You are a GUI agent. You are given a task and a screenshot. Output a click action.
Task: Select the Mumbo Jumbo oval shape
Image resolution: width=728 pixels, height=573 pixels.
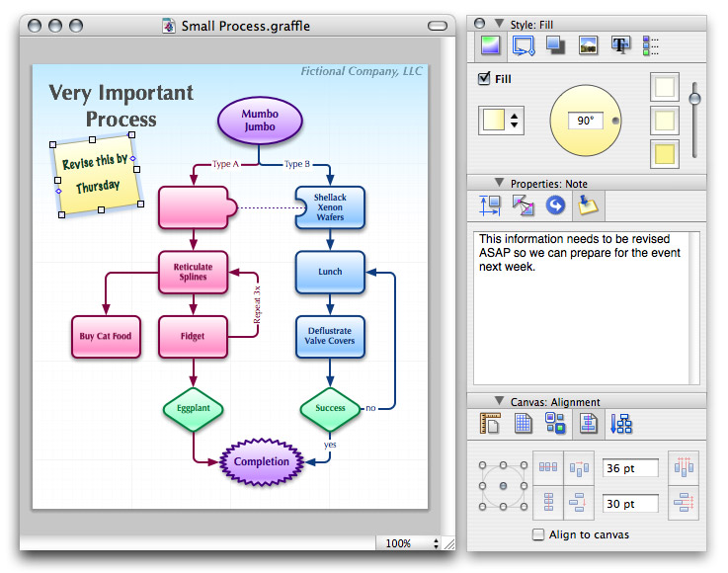(x=260, y=121)
